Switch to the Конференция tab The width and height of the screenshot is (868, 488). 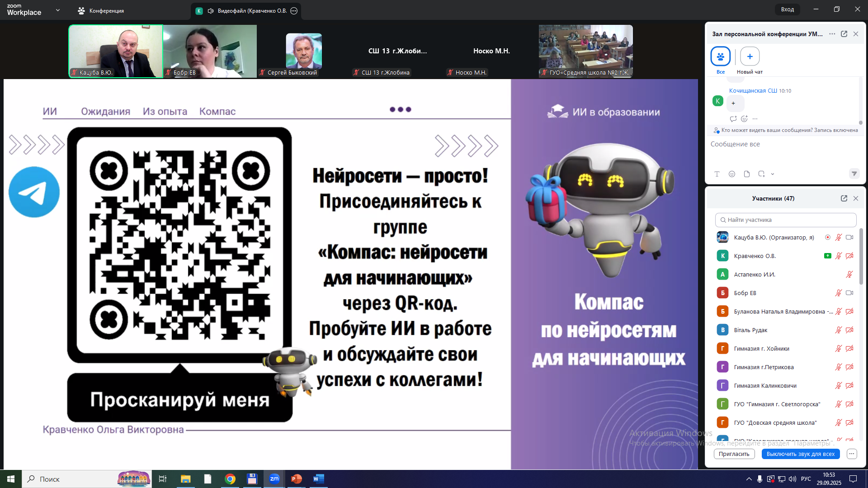[101, 11]
